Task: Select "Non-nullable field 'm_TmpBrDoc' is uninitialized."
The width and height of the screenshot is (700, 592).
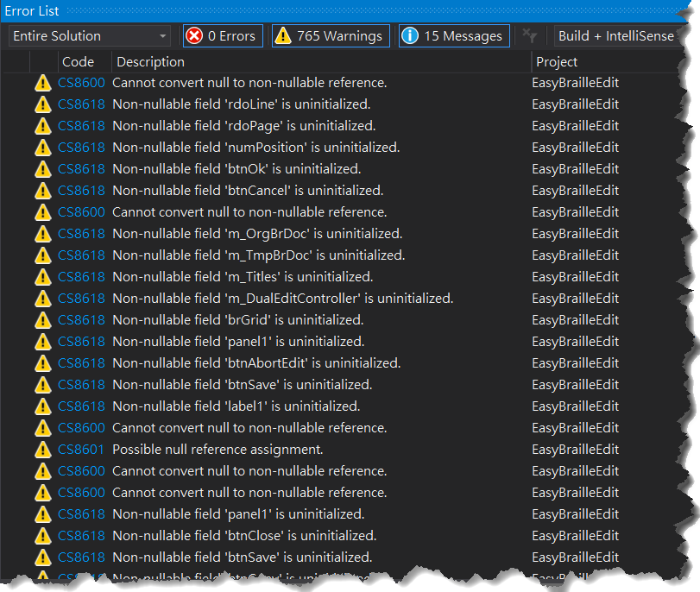Action: pyautogui.click(x=258, y=255)
